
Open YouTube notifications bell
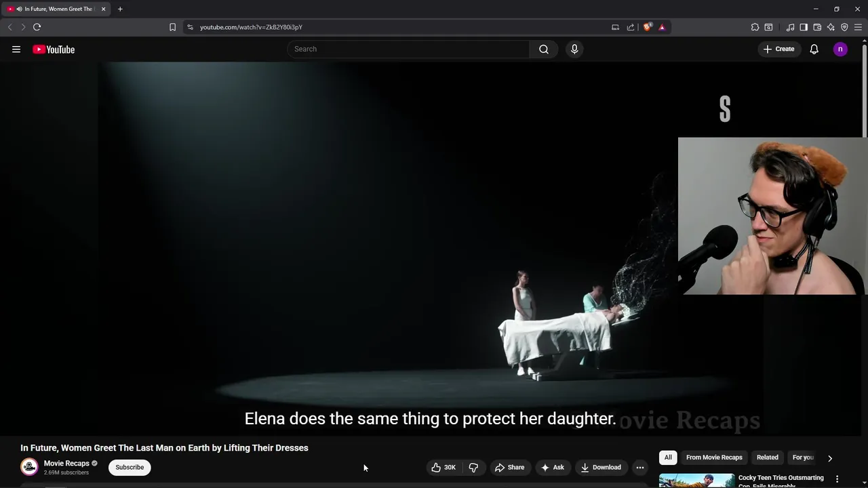pyautogui.click(x=814, y=49)
